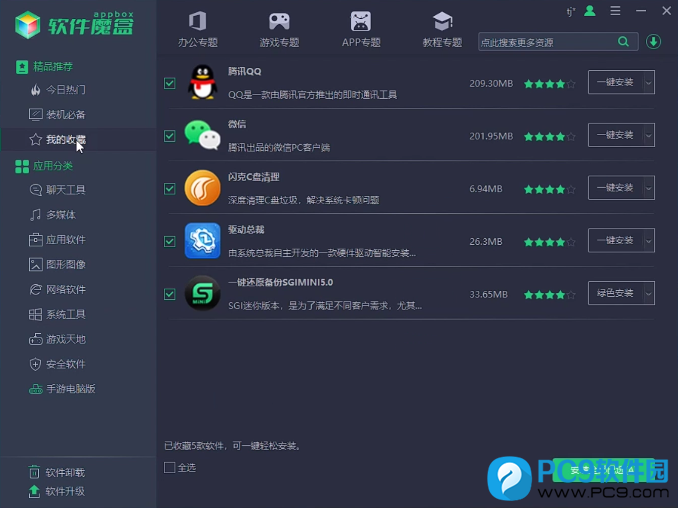
Task: Click the 软件魔盒 appbox logo
Action: (x=74, y=25)
